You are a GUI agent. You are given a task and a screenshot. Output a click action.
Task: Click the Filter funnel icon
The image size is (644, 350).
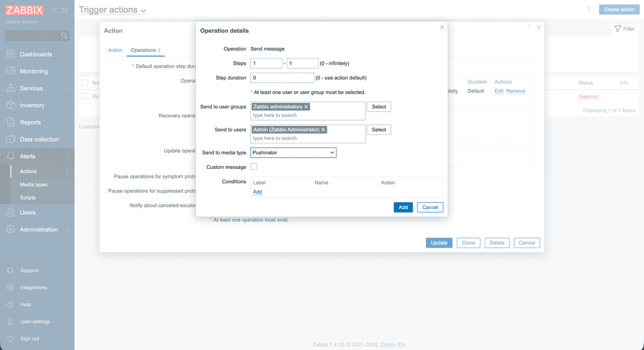coord(618,29)
